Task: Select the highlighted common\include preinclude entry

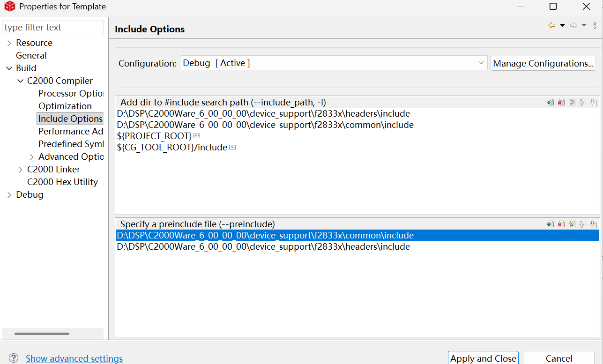Action: point(357,235)
